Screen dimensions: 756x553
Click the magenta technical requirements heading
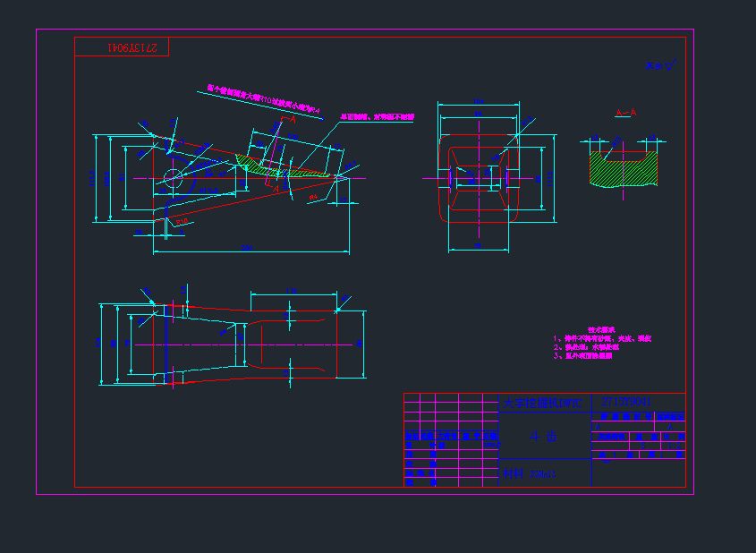click(x=601, y=329)
